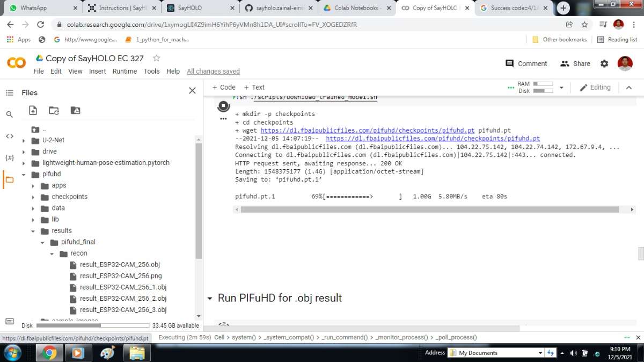Open the Editing mode selector
Image resolution: width=644 pixels, height=362 pixels.
click(x=595, y=88)
